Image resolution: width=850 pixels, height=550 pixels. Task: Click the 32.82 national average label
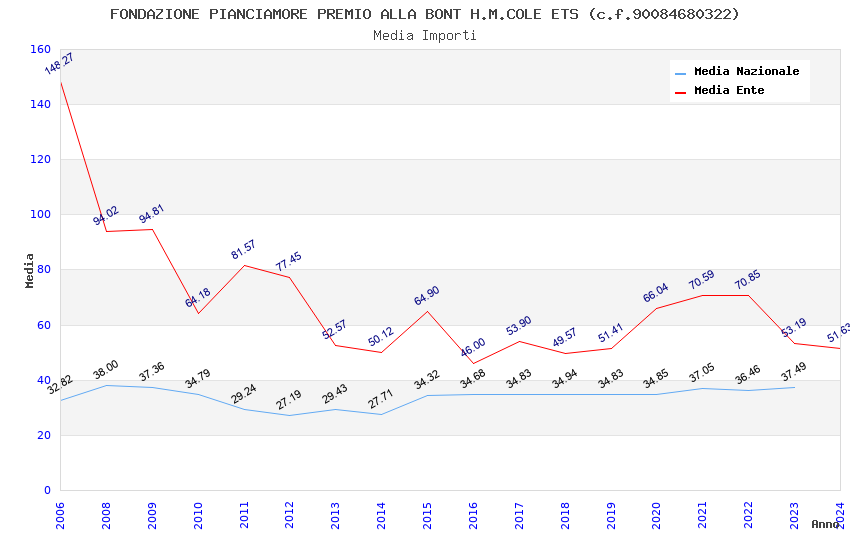60,385
